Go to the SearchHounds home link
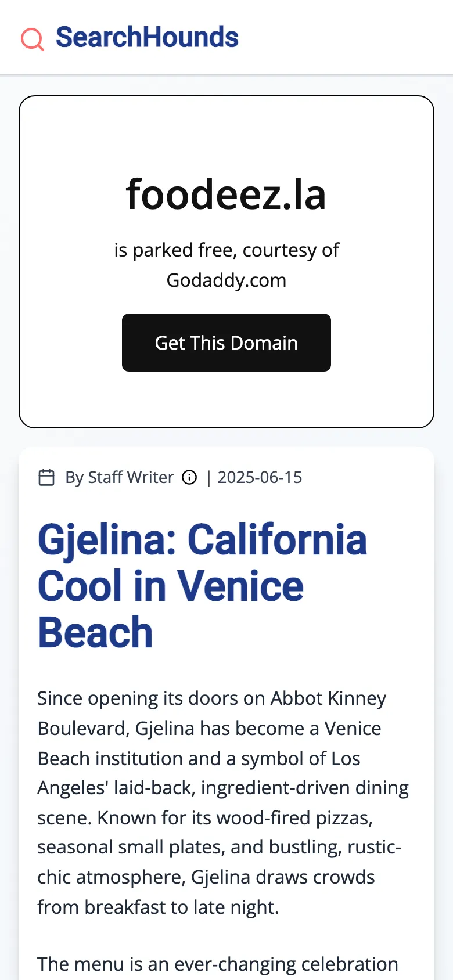This screenshot has width=453, height=980. (147, 37)
